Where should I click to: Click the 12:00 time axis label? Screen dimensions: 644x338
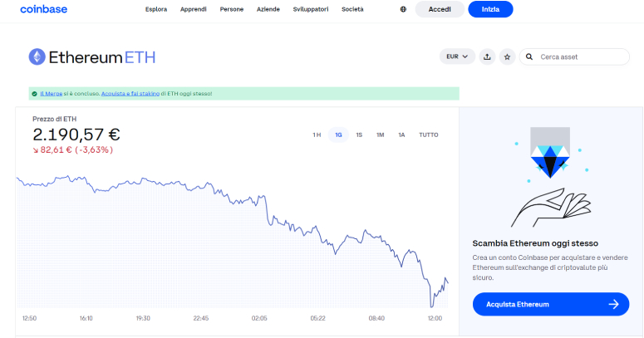[x=435, y=318]
